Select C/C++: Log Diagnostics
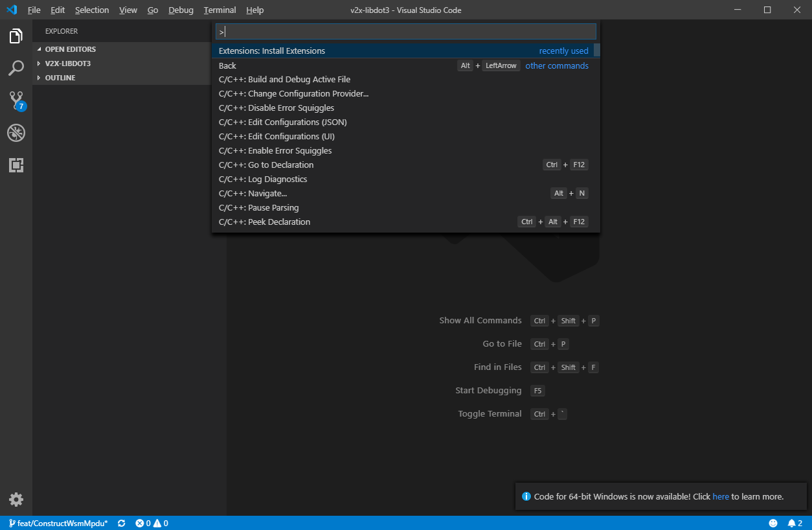Screen dimensions: 812x530 [x=403, y=179]
